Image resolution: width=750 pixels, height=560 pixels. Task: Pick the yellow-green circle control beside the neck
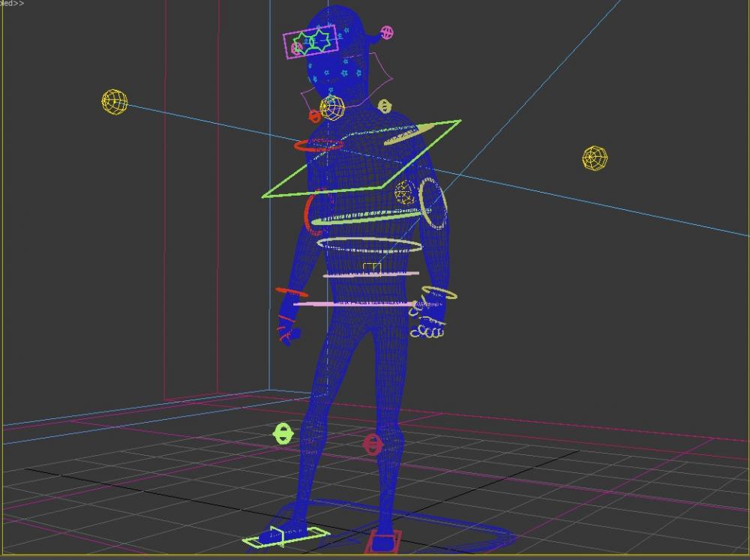click(384, 106)
